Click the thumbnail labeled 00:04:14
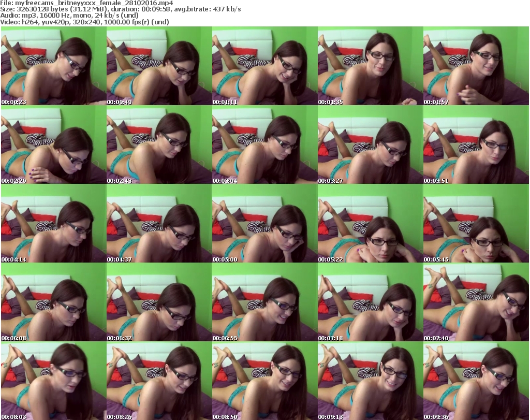 [53, 223]
